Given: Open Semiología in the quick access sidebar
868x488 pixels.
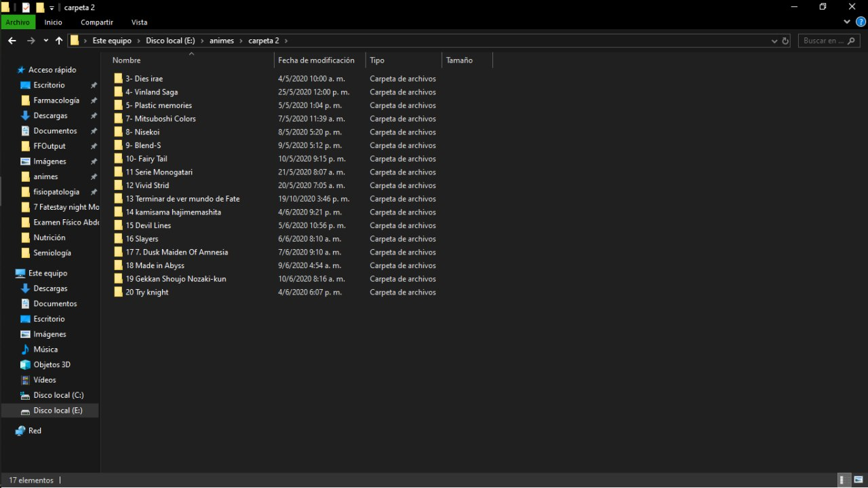Looking at the screenshot, I should 52,253.
